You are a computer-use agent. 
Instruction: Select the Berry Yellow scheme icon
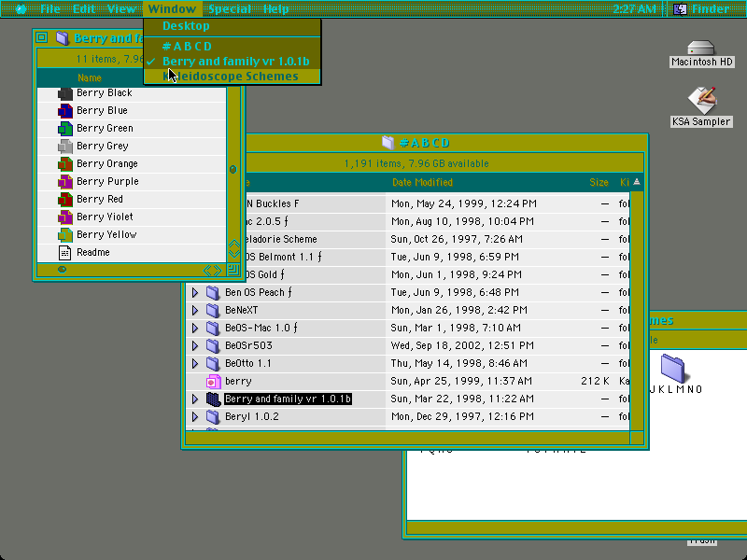65,235
